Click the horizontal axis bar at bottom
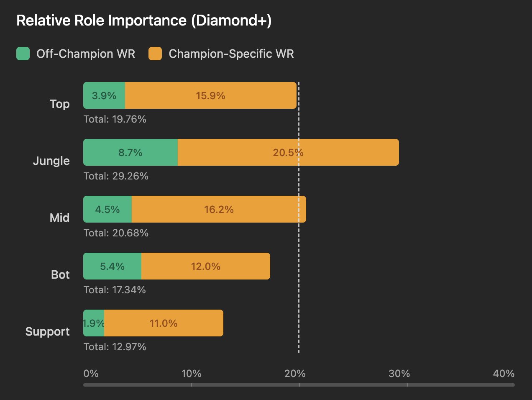The width and height of the screenshot is (532, 400). [299, 385]
